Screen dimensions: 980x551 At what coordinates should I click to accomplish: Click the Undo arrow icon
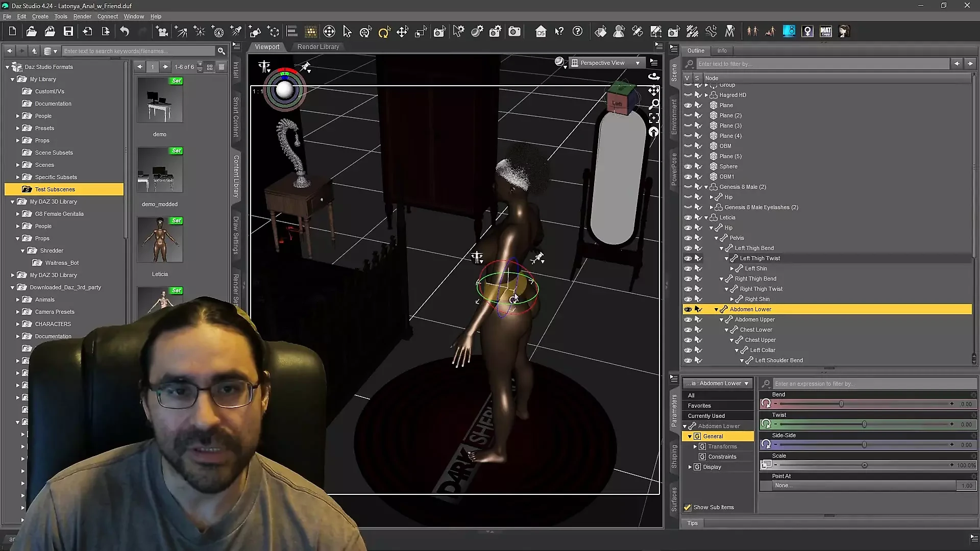(x=125, y=32)
